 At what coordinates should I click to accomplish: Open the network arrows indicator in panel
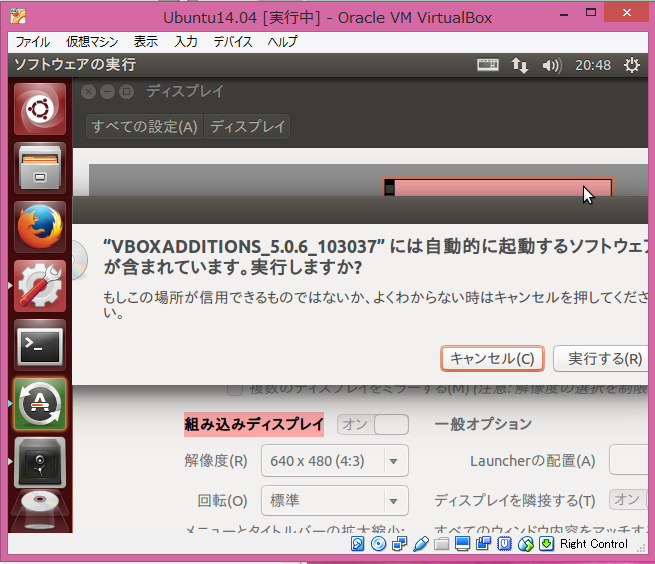520,65
